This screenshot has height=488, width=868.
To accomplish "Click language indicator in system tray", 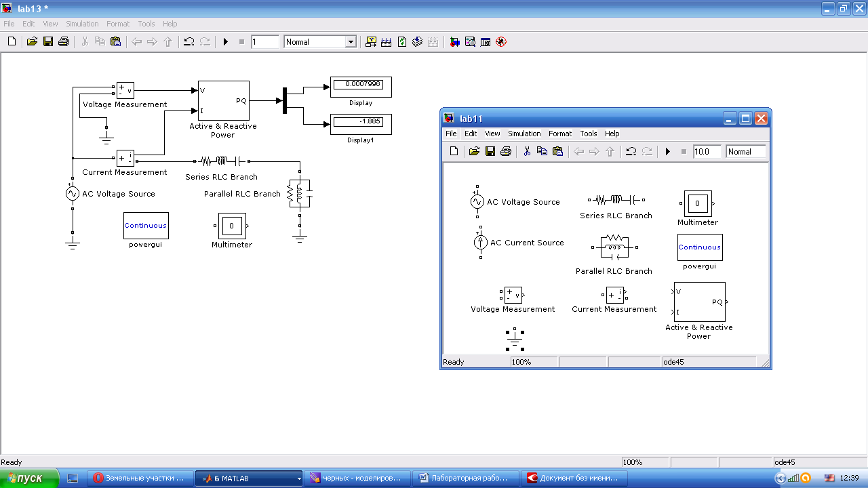I will pos(829,479).
